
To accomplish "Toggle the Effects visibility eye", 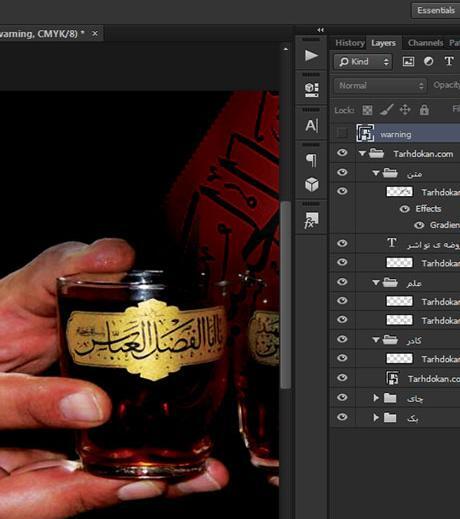I will click(x=404, y=209).
